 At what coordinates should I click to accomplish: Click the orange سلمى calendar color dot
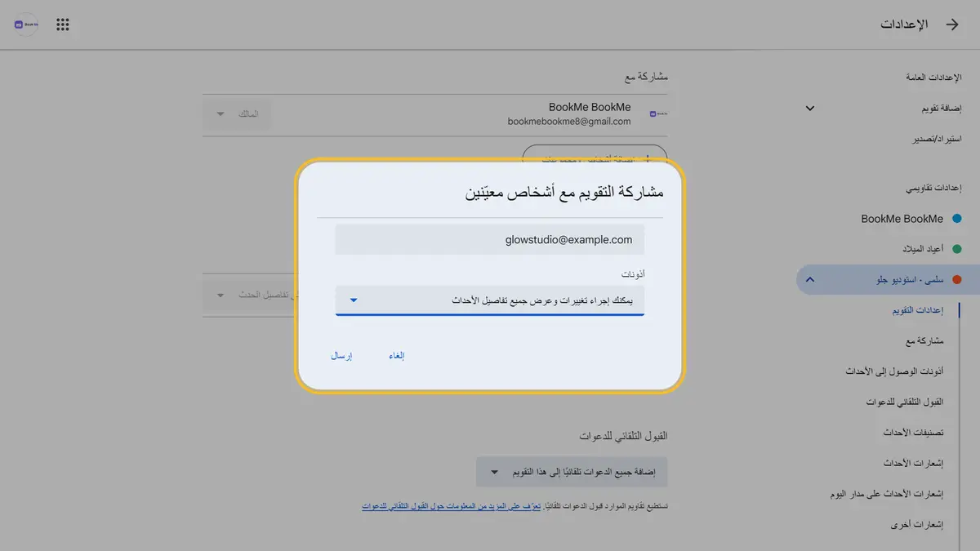(x=957, y=279)
